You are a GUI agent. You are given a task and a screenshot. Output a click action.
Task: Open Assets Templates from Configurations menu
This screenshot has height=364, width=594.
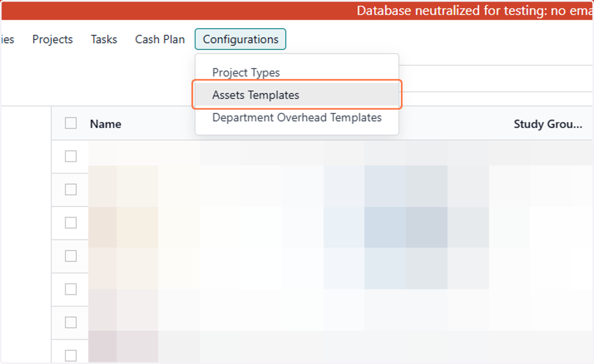click(x=297, y=95)
